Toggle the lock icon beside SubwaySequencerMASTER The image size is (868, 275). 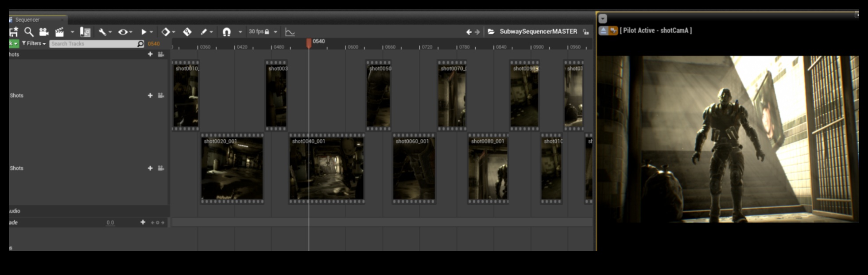pos(586,32)
